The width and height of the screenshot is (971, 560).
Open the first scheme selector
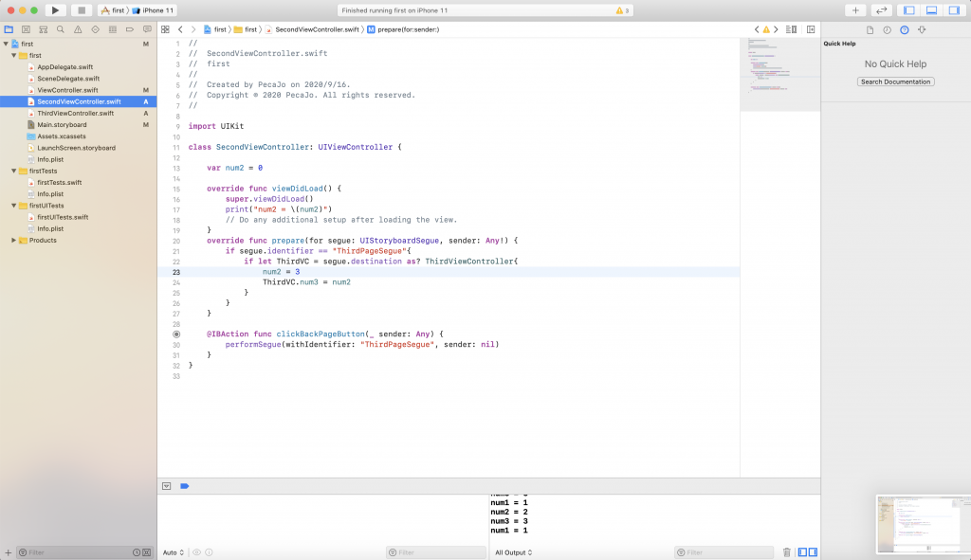tap(113, 10)
